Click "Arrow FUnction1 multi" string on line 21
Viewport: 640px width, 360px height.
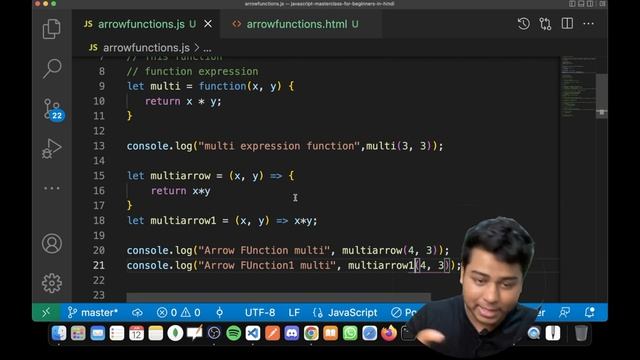pos(267,265)
